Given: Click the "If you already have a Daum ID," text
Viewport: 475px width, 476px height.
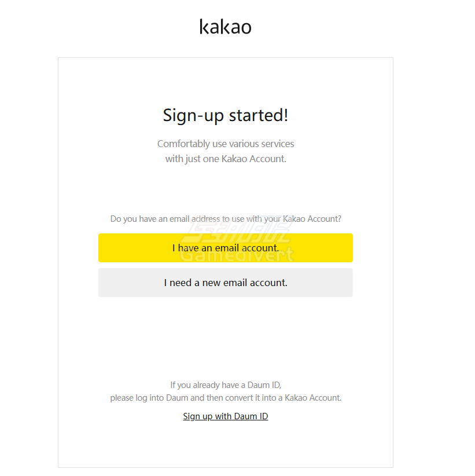Looking at the screenshot, I should point(225,385).
